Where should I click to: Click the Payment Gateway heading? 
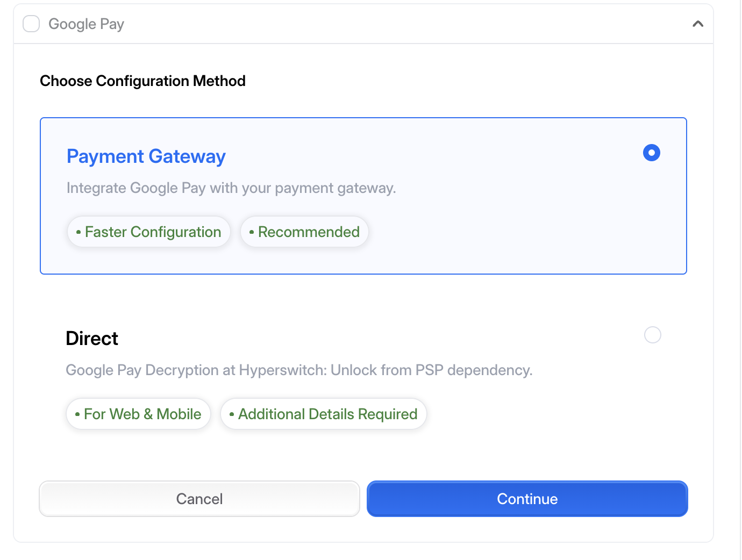[x=146, y=156]
